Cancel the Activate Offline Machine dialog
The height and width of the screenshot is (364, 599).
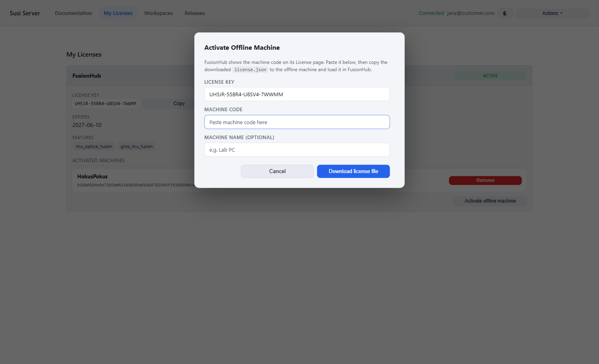point(277,171)
